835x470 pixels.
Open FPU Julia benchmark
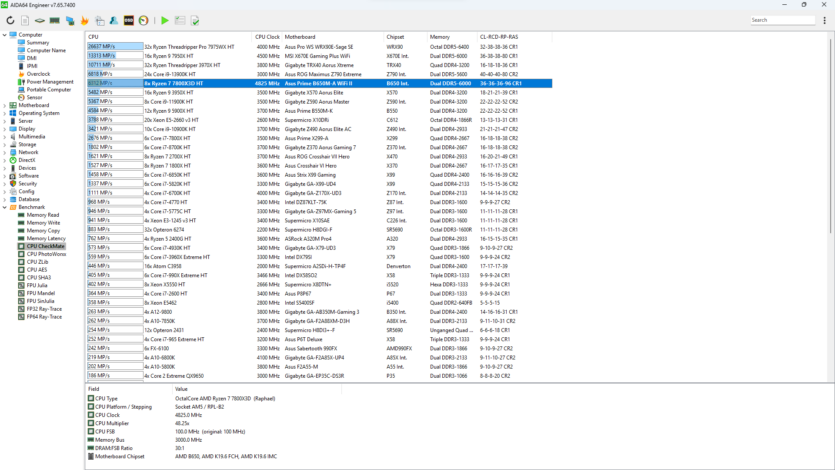(x=37, y=285)
